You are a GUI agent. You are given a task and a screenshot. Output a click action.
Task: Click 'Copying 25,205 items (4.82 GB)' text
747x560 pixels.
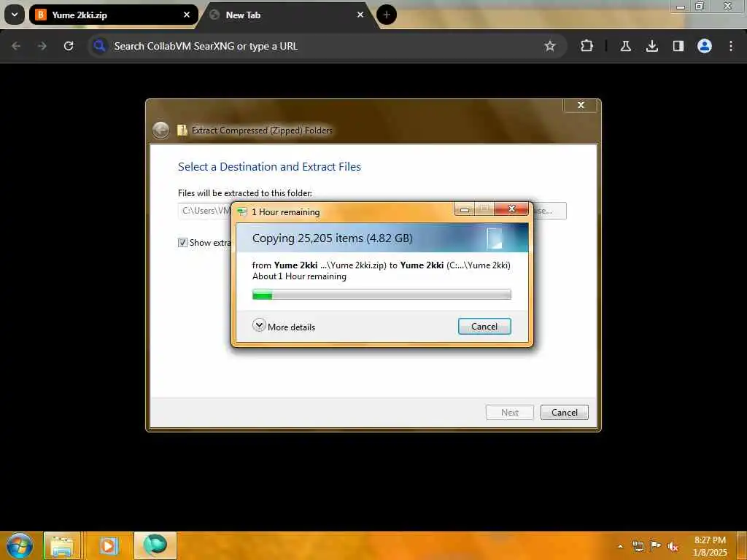[333, 238]
